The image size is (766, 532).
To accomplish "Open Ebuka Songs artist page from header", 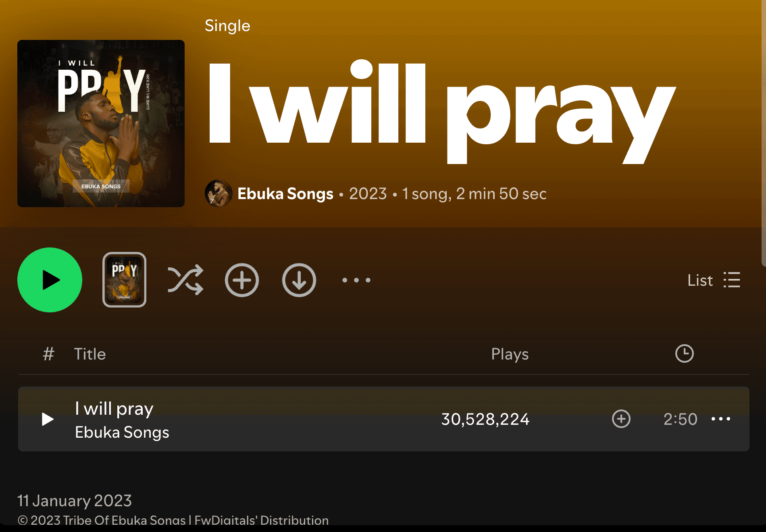I will (x=285, y=193).
